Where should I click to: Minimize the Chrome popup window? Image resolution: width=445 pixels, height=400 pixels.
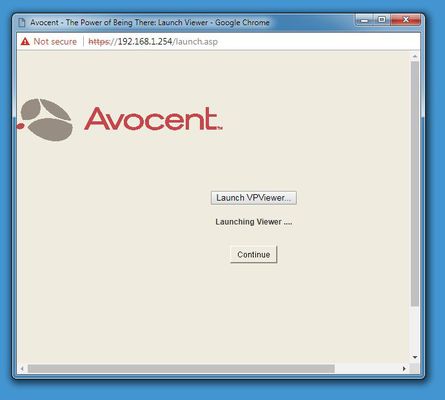(364, 20)
